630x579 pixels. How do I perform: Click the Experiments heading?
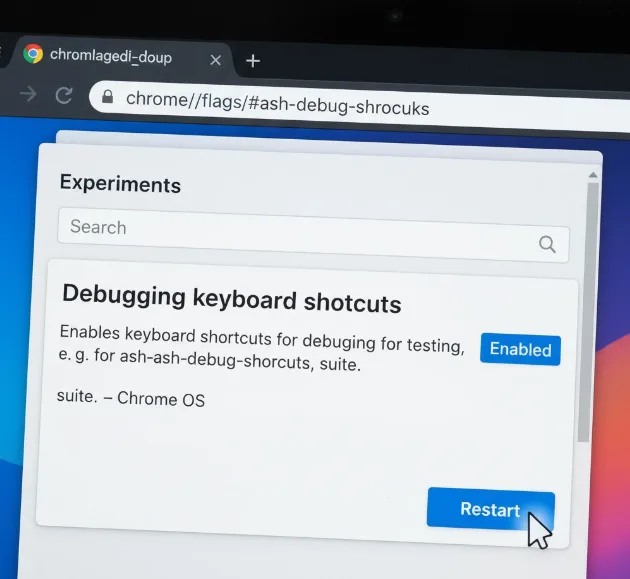pos(120,184)
